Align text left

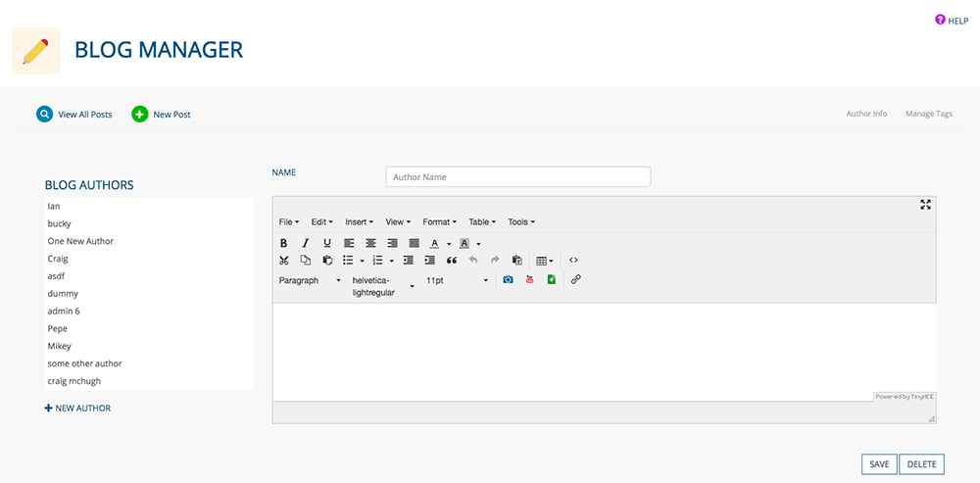pos(349,243)
